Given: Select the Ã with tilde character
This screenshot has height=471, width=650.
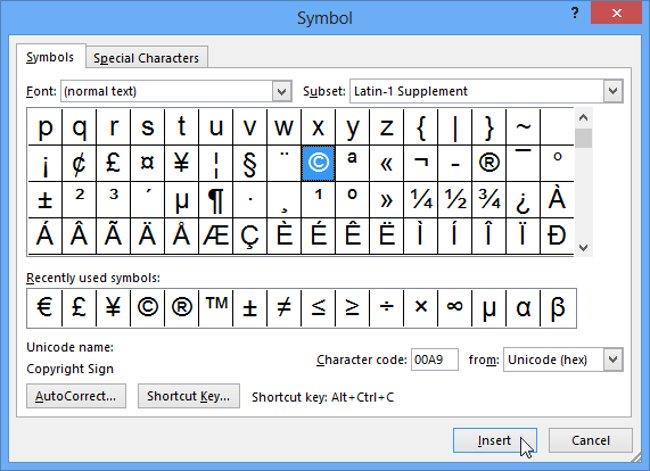Looking at the screenshot, I should point(113,236).
